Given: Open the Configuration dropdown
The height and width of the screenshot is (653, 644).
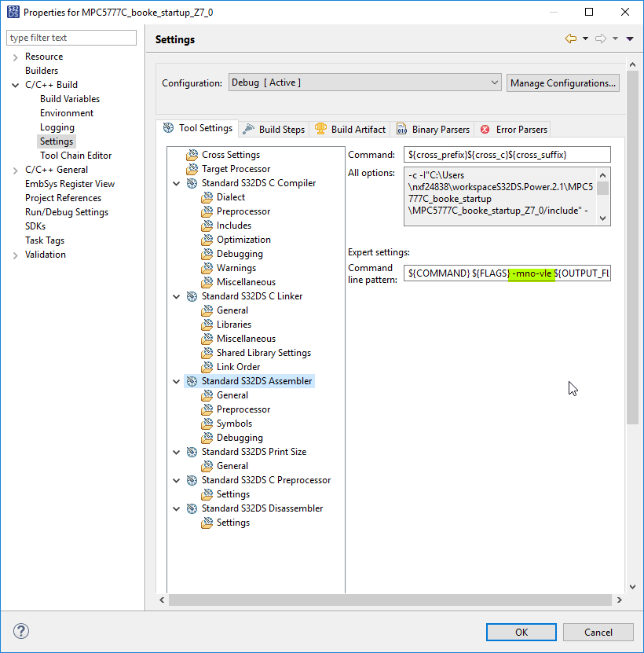Looking at the screenshot, I should point(364,83).
